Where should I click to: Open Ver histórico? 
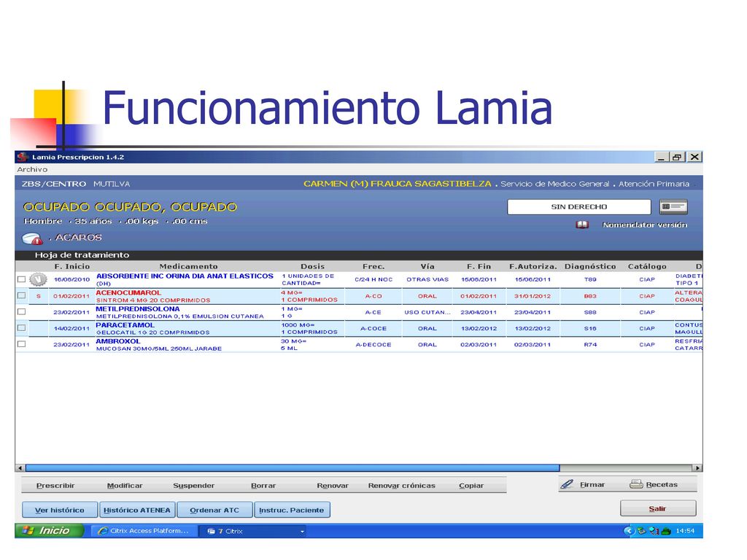tap(60, 510)
